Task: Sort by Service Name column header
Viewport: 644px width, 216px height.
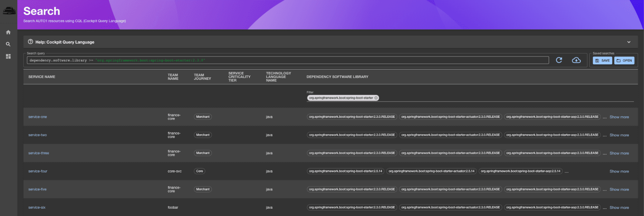Action: tap(42, 77)
